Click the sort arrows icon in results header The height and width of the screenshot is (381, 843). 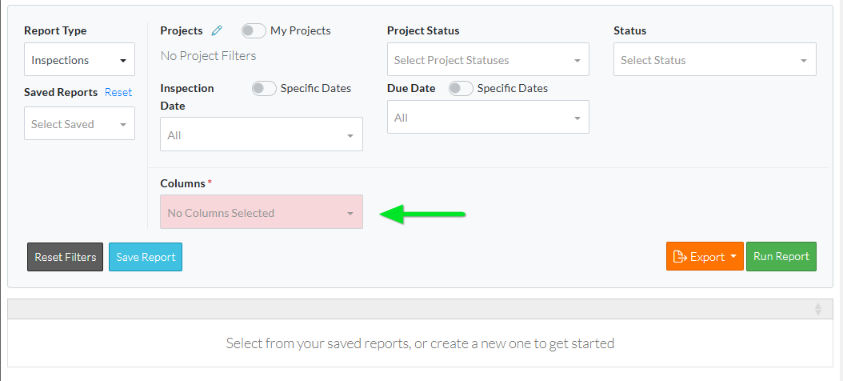tap(818, 309)
